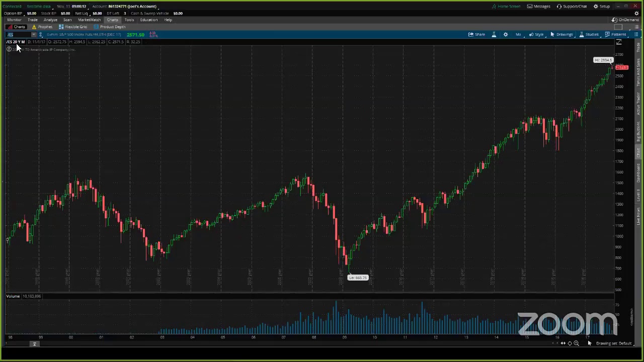The height and width of the screenshot is (362, 644).
Task: Click the Hi: 2594.5 price bubble
Action: click(603, 60)
